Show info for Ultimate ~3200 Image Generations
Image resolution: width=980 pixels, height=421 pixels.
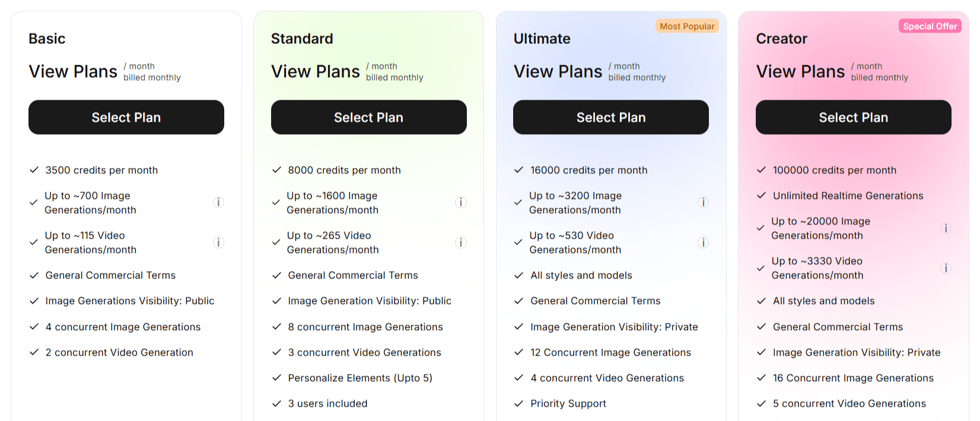click(x=703, y=202)
